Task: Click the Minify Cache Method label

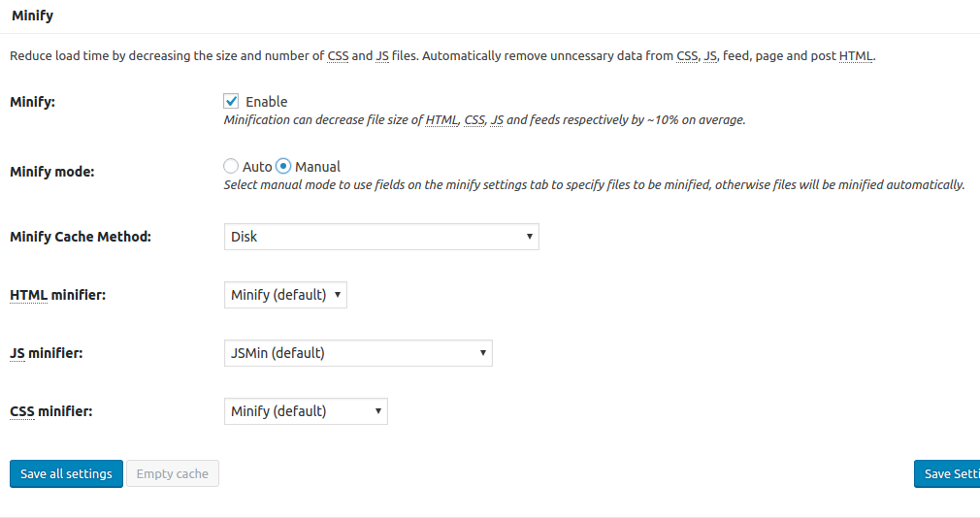Action: [x=81, y=237]
